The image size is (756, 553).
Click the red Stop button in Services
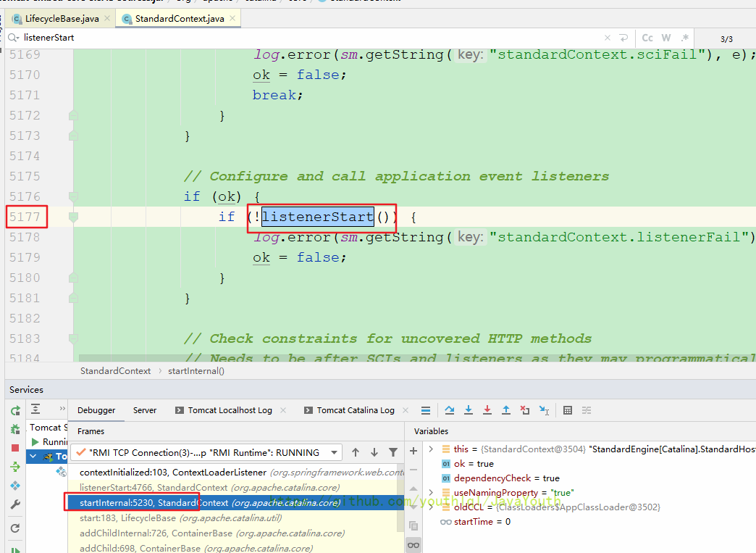pos(15,448)
